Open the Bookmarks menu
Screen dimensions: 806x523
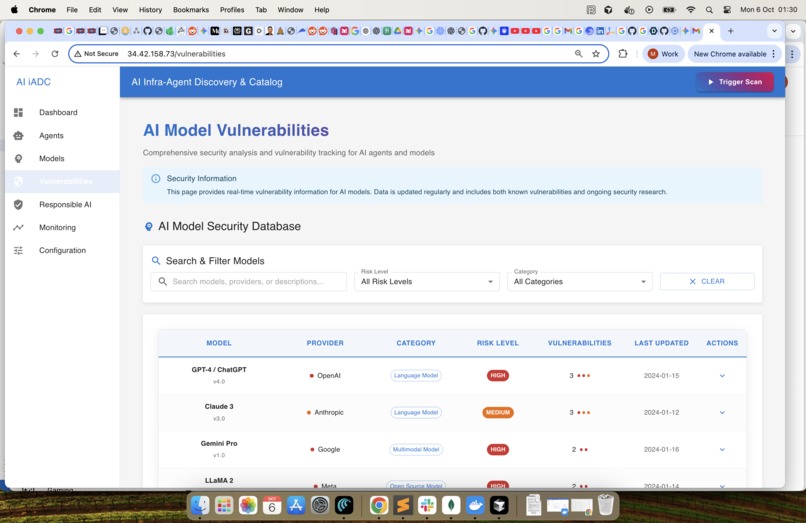(x=191, y=10)
